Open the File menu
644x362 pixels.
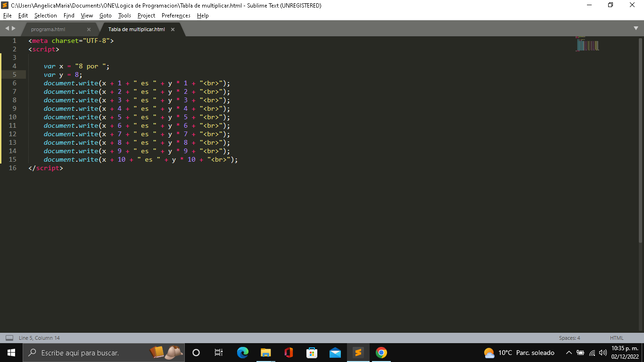point(7,16)
